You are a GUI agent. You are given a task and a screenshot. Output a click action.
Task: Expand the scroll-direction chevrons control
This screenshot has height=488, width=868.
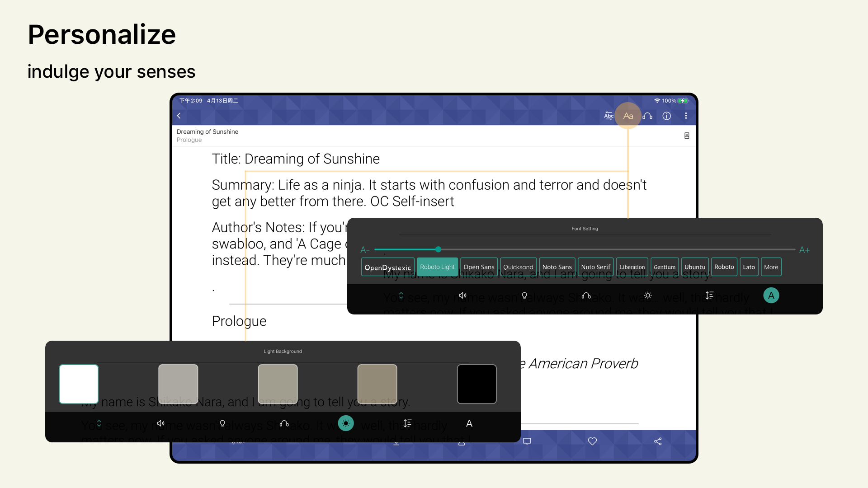click(x=400, y=296)
